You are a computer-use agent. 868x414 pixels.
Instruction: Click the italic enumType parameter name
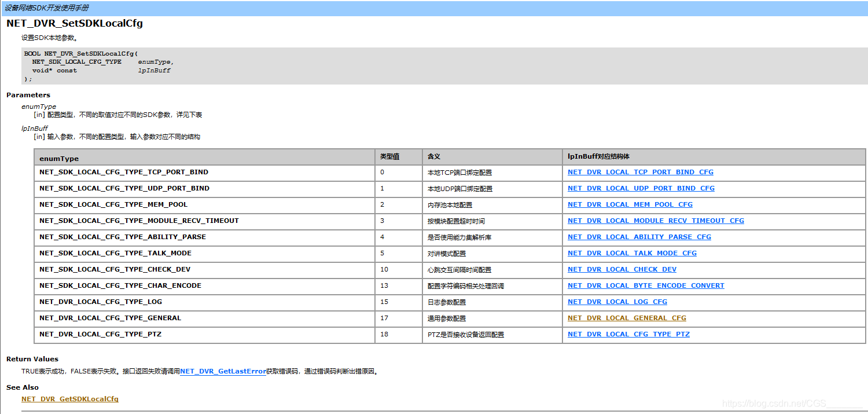(39, 107)
